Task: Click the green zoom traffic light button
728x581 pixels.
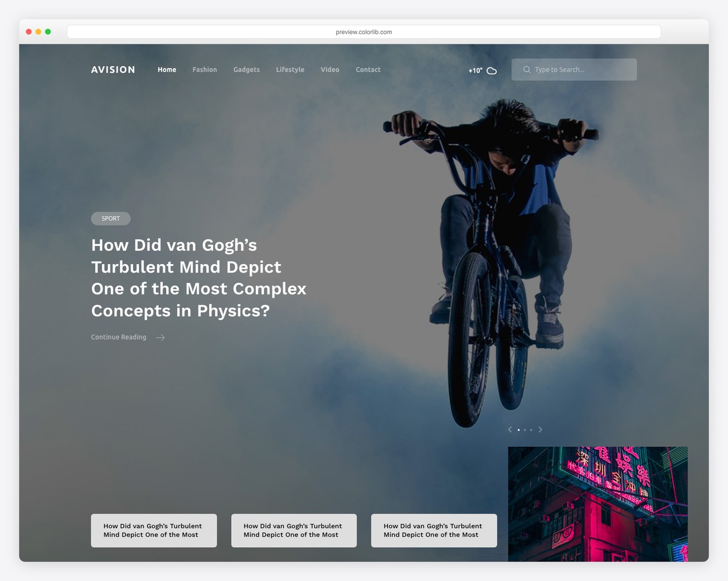Action: pos(48,31)
